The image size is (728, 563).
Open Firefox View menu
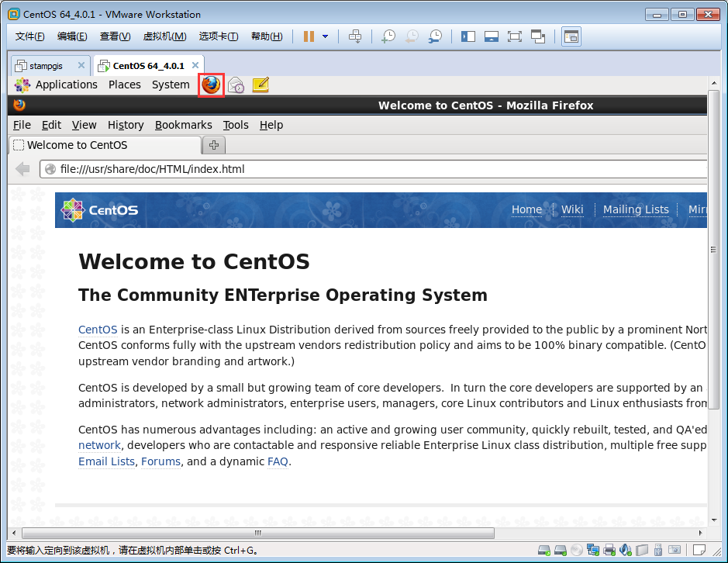(84, 125)
